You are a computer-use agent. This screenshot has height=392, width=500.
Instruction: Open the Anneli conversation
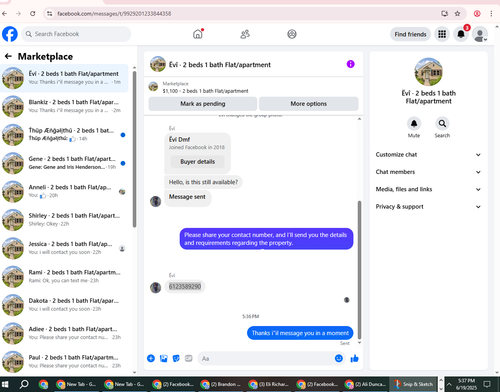tap(64, 191)
